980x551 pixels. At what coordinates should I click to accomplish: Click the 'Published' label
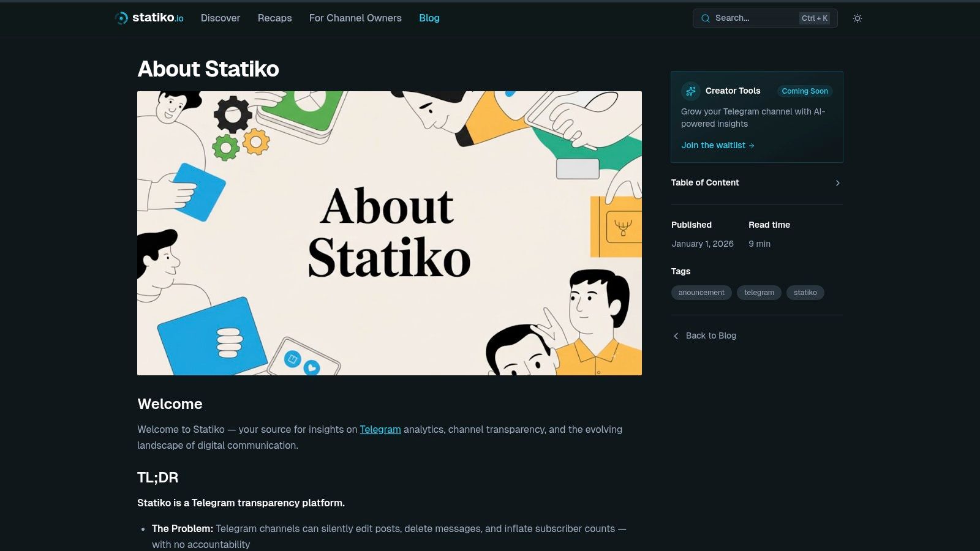692,225
